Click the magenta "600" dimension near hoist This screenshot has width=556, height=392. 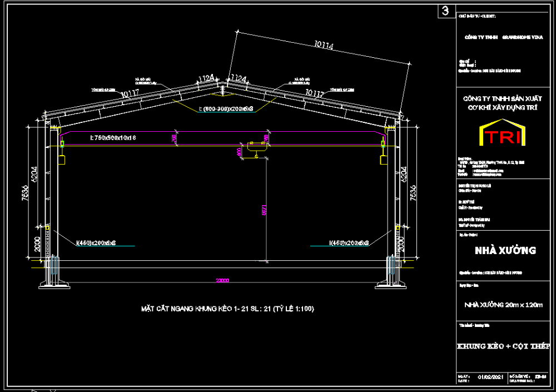click(239, 152)
